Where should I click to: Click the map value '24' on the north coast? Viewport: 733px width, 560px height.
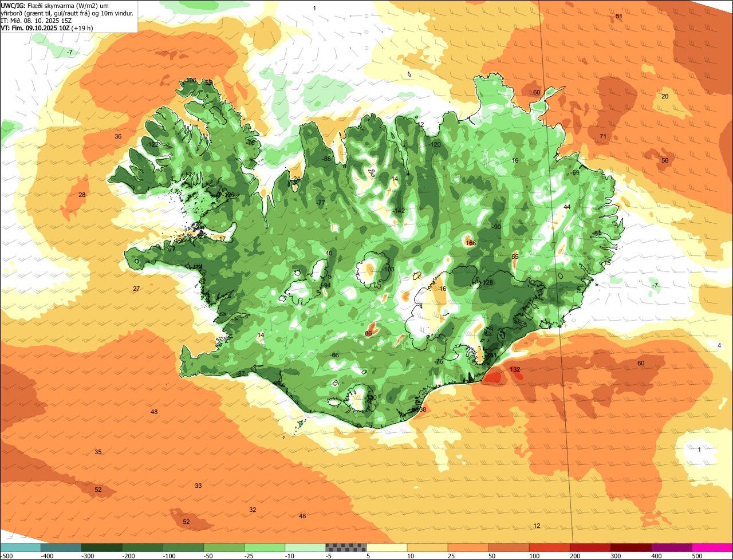pyautogui.click(x=296, y=179)
